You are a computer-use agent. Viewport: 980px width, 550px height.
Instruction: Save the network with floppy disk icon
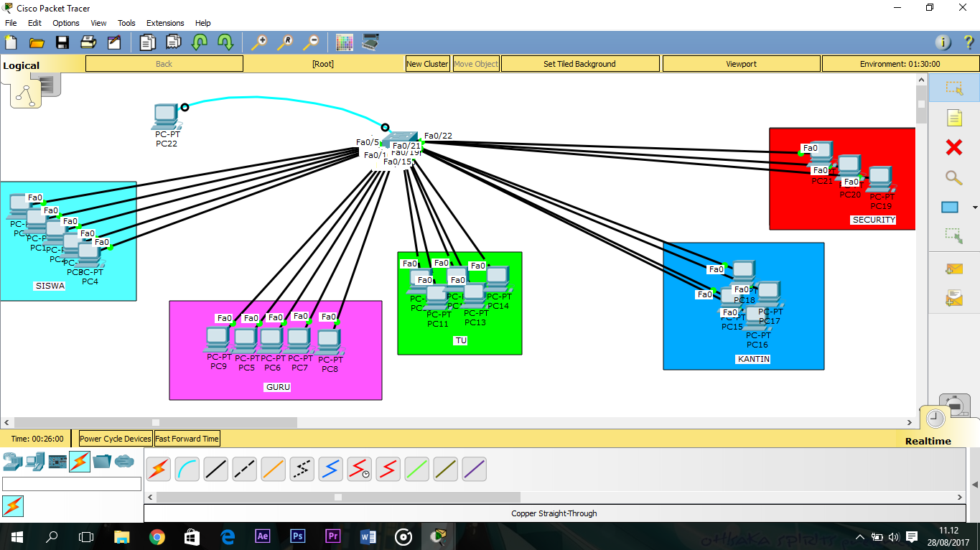62,42
